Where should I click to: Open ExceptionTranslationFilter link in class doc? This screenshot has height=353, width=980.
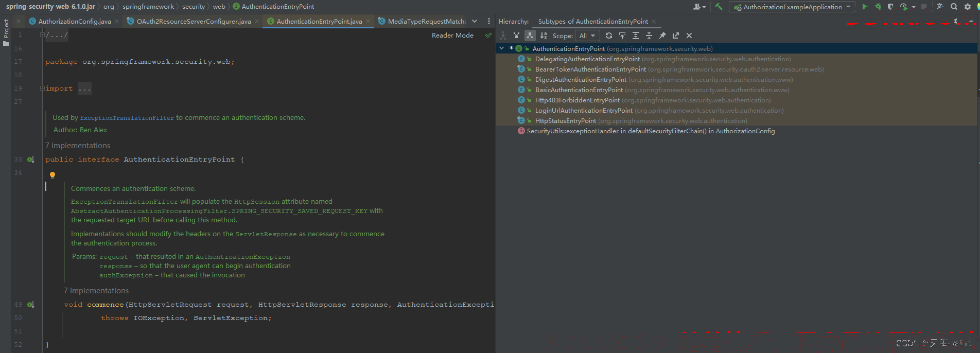pos(127,118)
